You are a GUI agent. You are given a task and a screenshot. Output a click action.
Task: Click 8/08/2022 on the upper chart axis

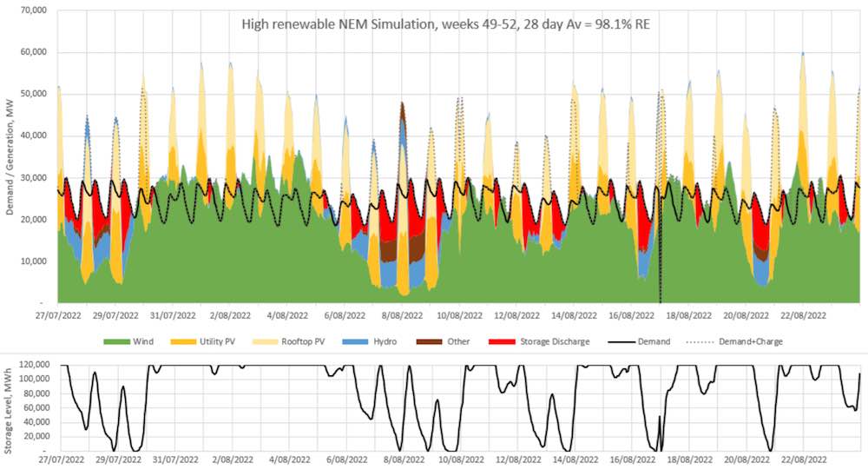402,315
